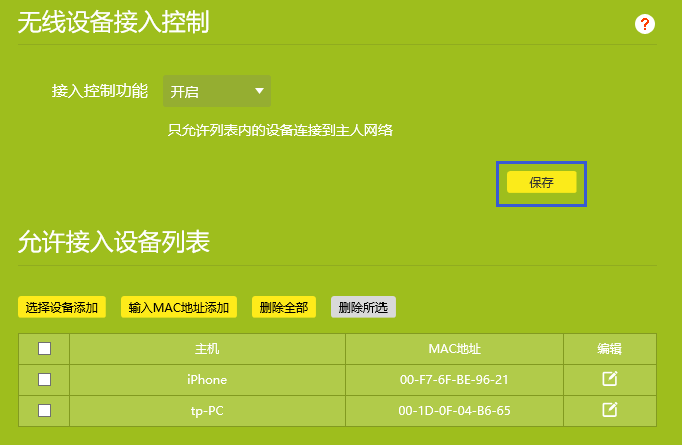Open the red question mark help icon
This screenshot has width=682, height=445.
coord(645,24)
